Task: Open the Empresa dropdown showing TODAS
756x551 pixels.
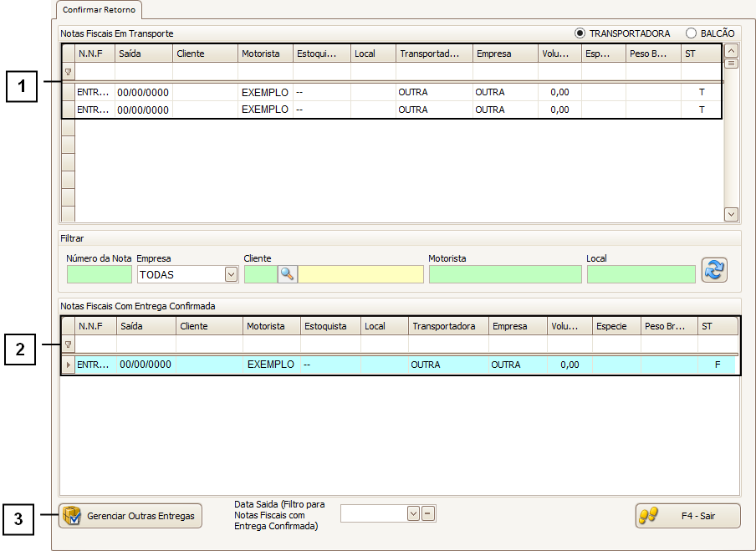Action: (231, 274)
